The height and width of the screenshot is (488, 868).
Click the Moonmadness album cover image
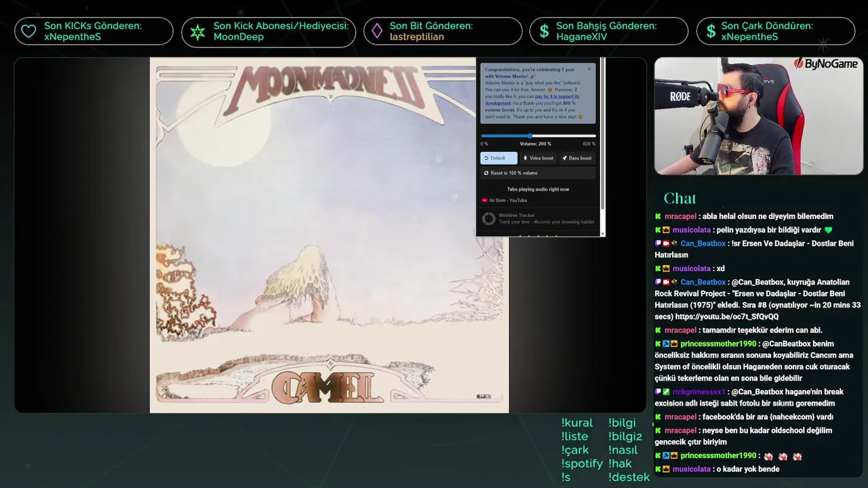pyautogui.click(x=329, y=235)
